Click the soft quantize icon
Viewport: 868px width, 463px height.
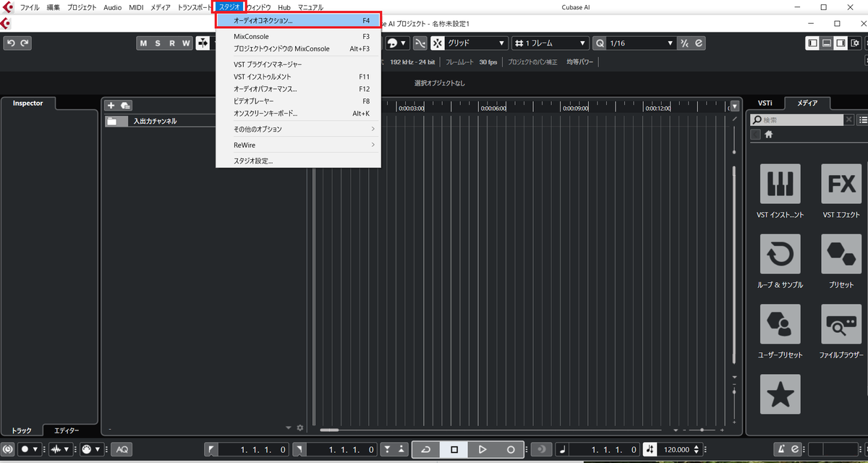click(684, 43)
